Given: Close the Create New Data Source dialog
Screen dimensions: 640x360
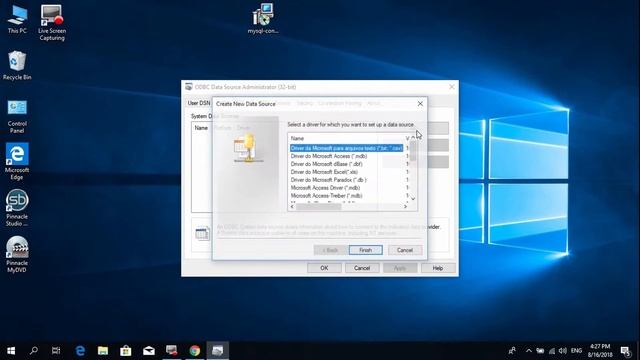Looking at the screenshot, I should 420,104.
